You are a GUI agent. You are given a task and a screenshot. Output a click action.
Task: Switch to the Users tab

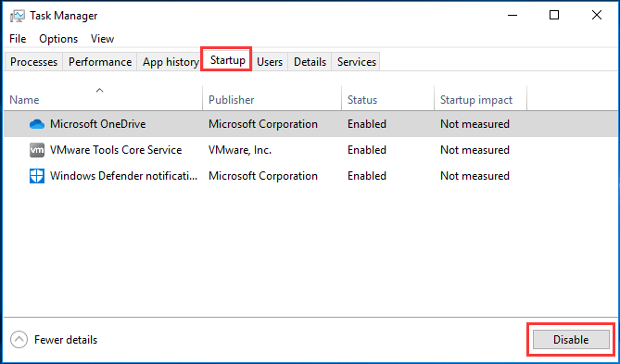pos(270,62)
